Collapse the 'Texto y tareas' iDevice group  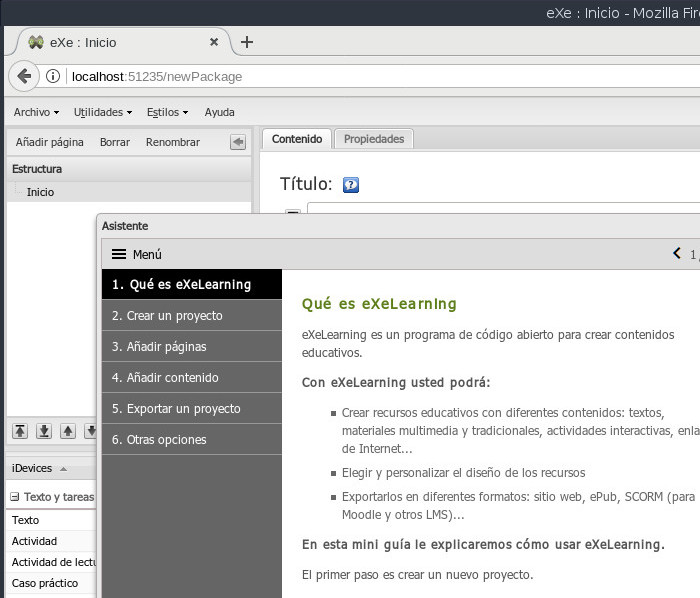(x=15, y=497)
